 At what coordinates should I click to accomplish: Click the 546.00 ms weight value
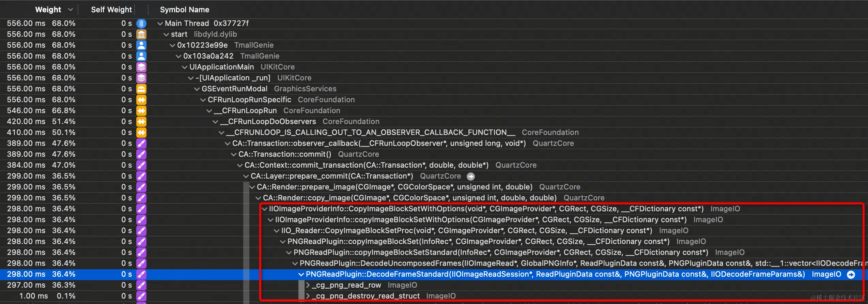click(26, 111)
